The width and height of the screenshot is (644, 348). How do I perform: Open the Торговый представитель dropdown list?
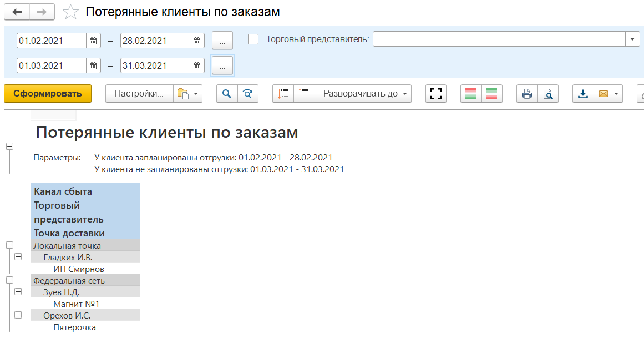tap(632, 39)
